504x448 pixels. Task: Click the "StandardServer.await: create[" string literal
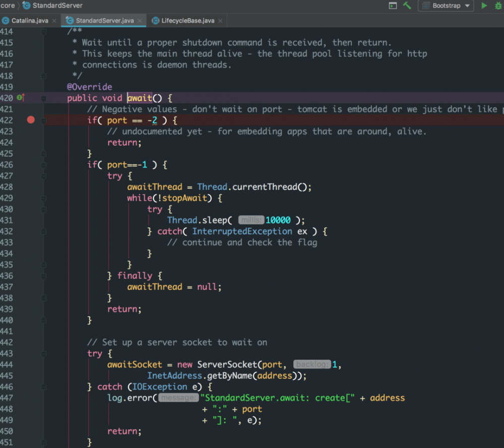(277, 398)
